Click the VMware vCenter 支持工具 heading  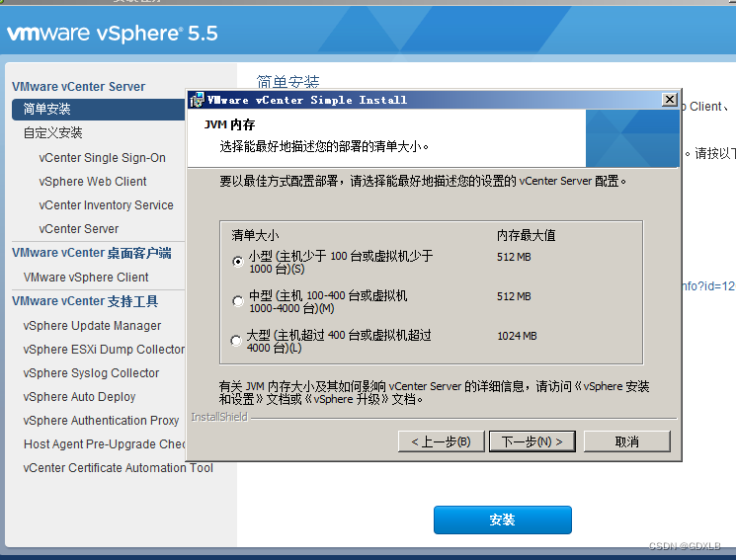pyautogui.click(x=85, y=301)
